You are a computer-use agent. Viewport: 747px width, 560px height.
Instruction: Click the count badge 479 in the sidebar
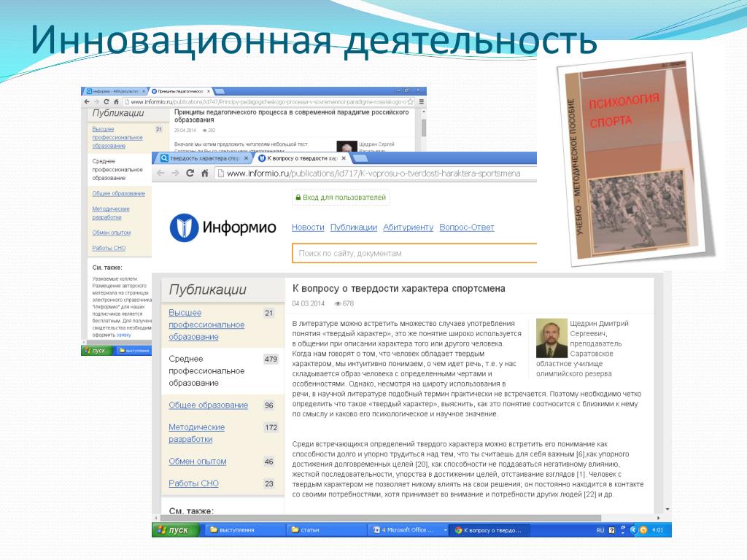pos(271,359)
